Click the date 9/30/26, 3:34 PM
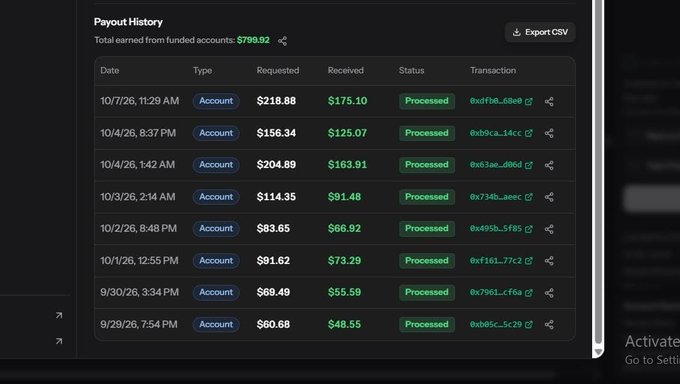680x384 pixels. click(x=140, y=292)
